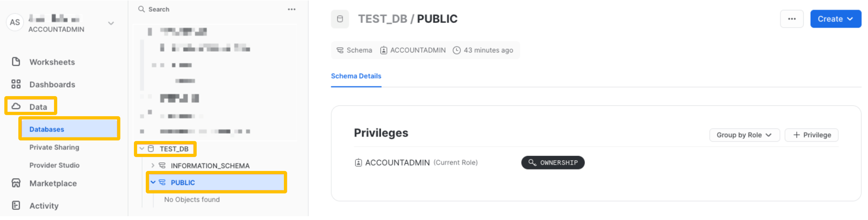Image resolution: width=868 pixels, height=220 pixels.
Task: Click the OWNERSHIP privilege badge
Action: (x=553, y=163)
